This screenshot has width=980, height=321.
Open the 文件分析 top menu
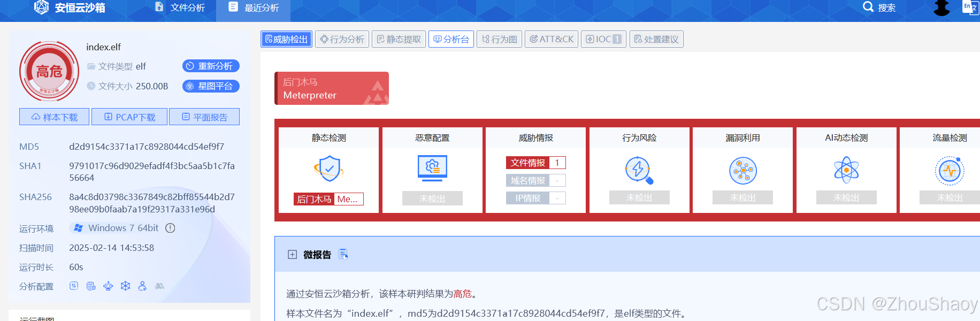pos(180,7)
